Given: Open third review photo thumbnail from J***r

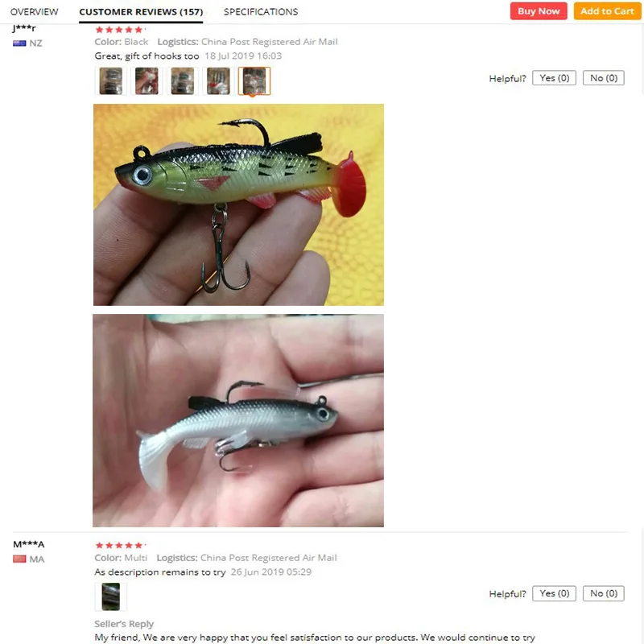Looking at the screenshot, I should [x=183, y=81].
